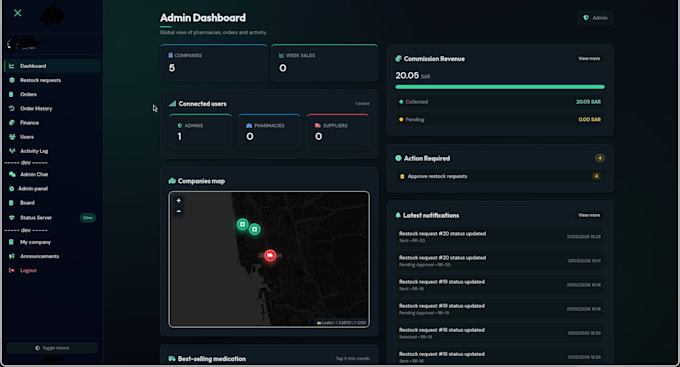This screenshot has width=680, height=367.
Task: Click the upper-left green pharmacy marker
Action: [x=242, y=224]
